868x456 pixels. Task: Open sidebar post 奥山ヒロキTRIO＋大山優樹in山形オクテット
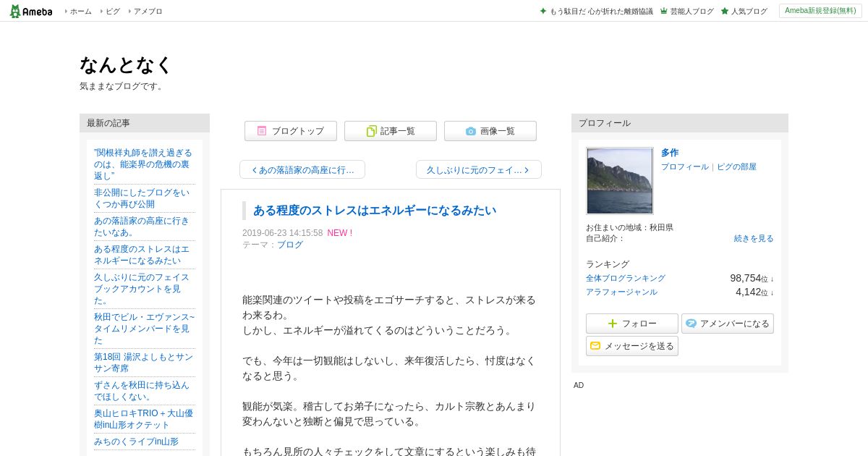143,419
